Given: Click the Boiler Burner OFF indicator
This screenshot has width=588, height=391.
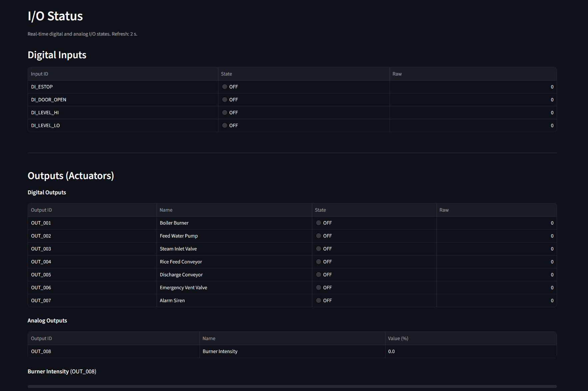Looking at the screenshot, I should click(318, 223).
